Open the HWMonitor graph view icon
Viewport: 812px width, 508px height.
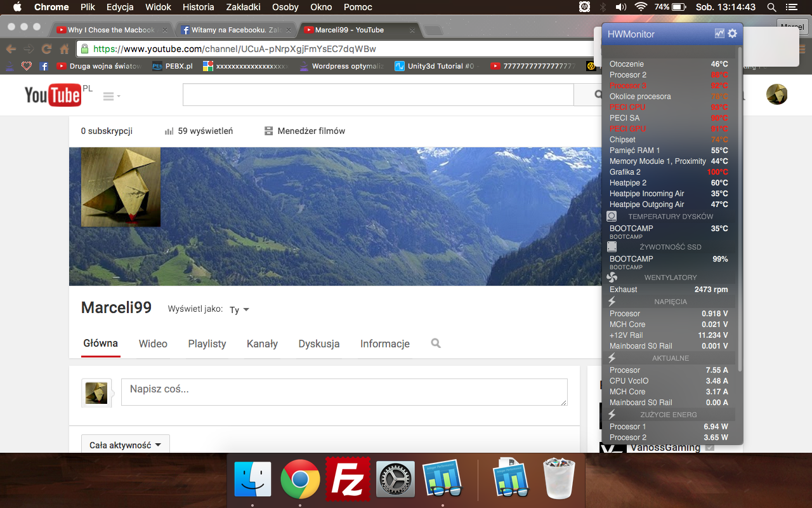[719, 34]
